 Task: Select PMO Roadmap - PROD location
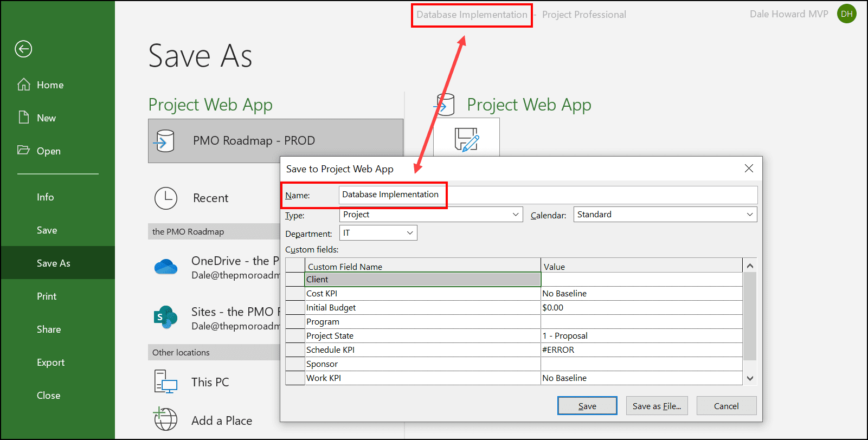(x=275, y=141)
